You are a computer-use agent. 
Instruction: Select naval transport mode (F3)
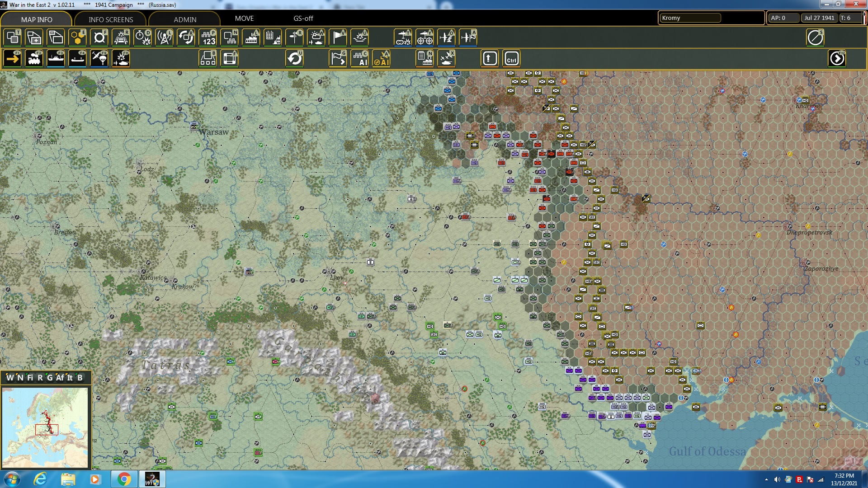56,59
